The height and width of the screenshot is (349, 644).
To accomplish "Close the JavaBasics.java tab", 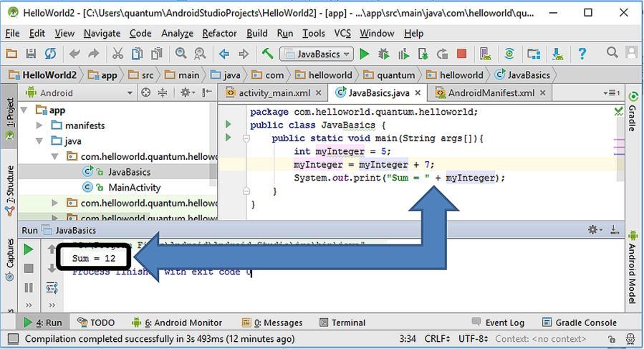I will point(418,93).
